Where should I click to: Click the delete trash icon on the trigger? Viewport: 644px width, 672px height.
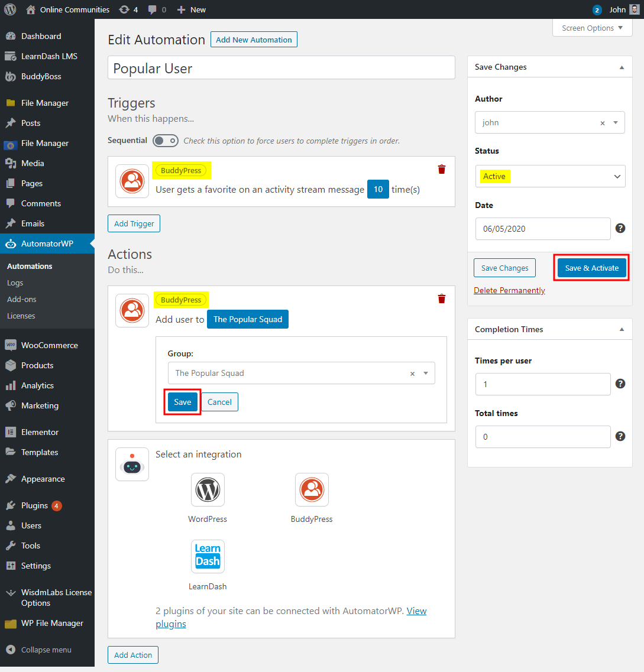tap(441, 169)
